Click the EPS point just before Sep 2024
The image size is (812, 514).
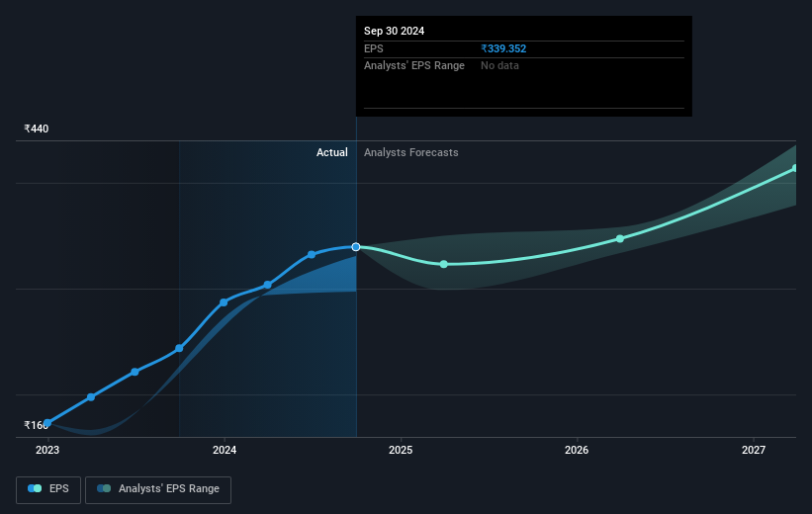click(312, 254)
